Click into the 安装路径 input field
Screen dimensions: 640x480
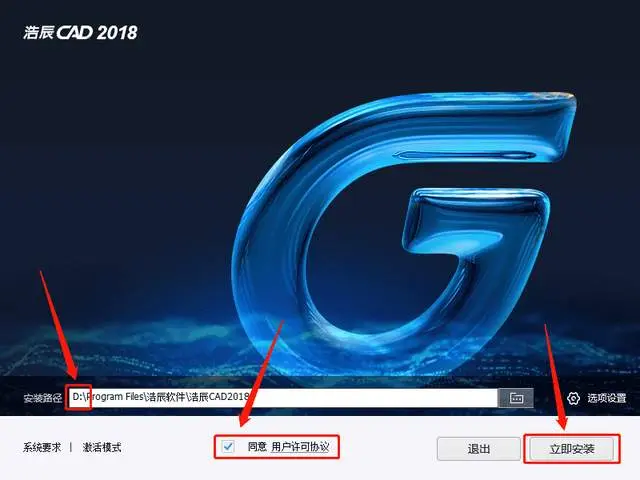pos(283,398)
